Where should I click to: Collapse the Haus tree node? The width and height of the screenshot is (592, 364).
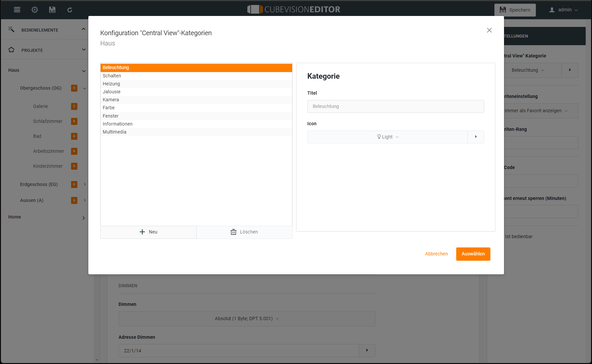[x=84, y=71]
